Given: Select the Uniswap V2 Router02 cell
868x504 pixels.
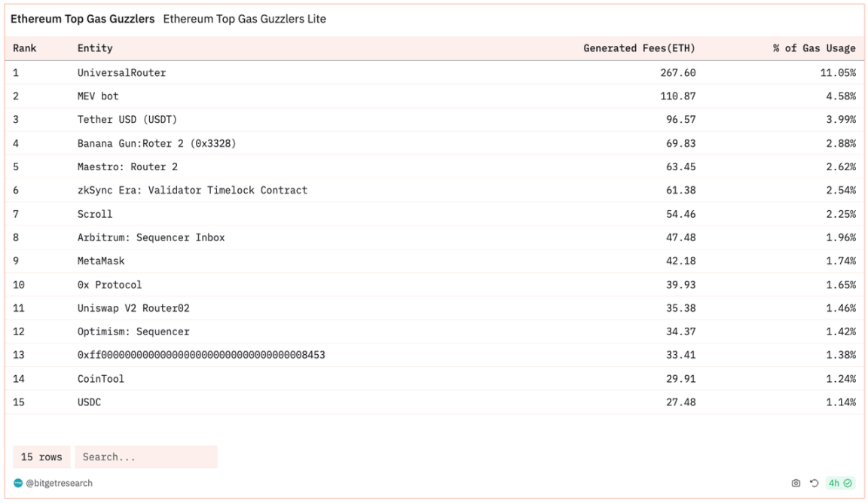Looking at the screenshot, I should coord(133,308).
